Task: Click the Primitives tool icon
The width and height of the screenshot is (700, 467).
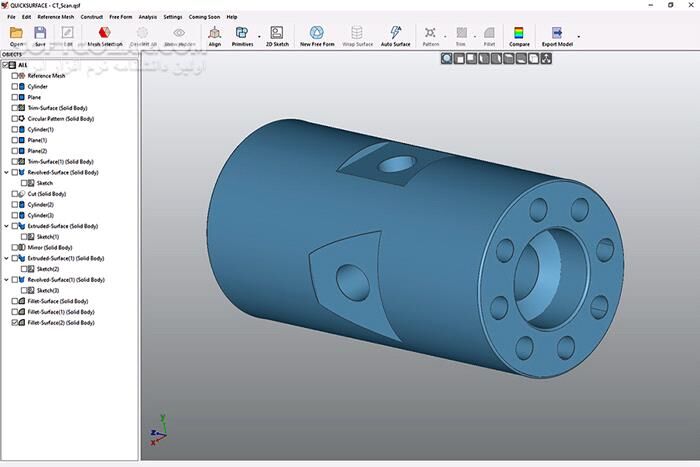Action: 242,33
